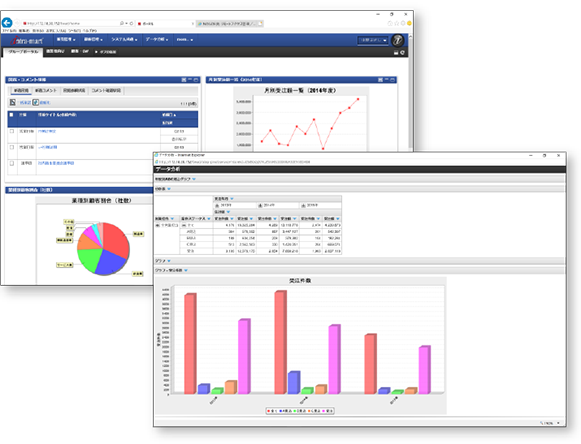Click the intra-mart logo in the blue header
Image resolution: width=581 pixels, height=444 pixels.
27,40
